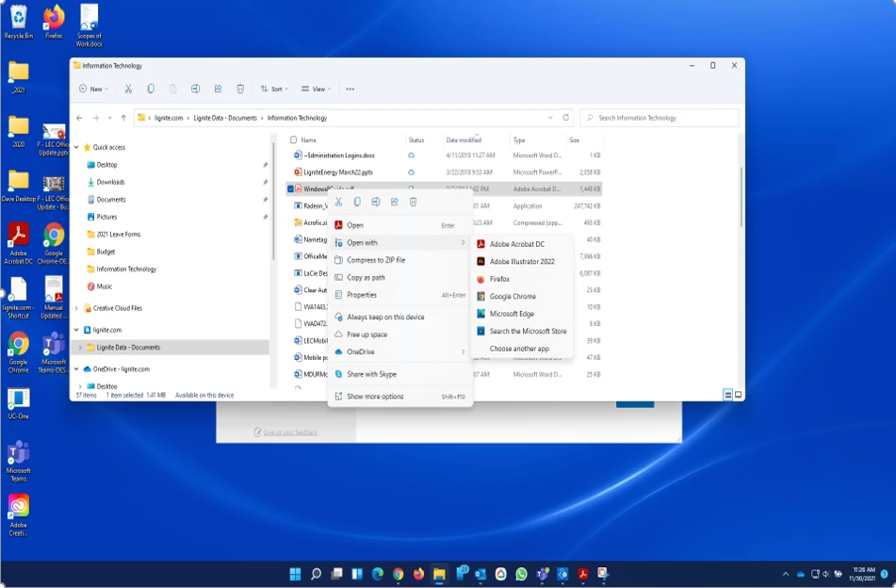Expand the address bar history dropdown
Image resolution: width=896 pixels, height=588 pixels.
(550, 118)
